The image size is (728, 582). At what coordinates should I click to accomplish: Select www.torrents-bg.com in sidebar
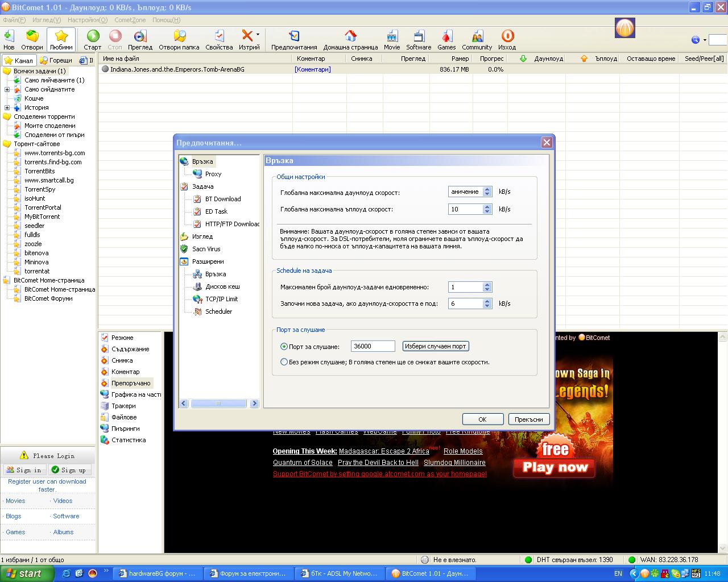(x=55, y=153)
